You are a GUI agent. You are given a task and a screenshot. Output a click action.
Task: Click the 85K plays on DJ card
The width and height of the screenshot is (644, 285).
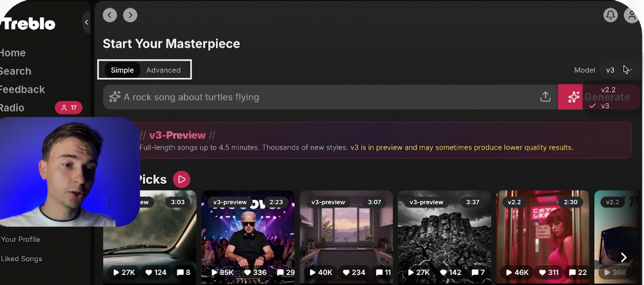point(223,272)
